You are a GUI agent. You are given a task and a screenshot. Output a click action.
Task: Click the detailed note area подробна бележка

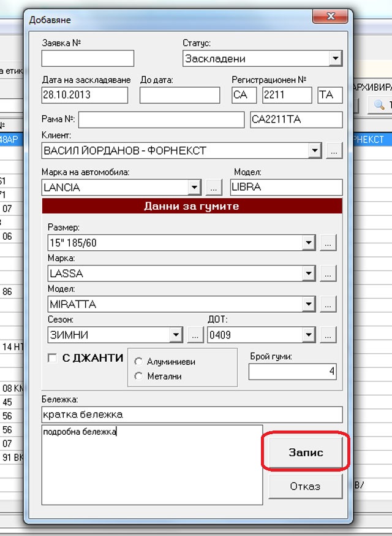click(152, 465)
